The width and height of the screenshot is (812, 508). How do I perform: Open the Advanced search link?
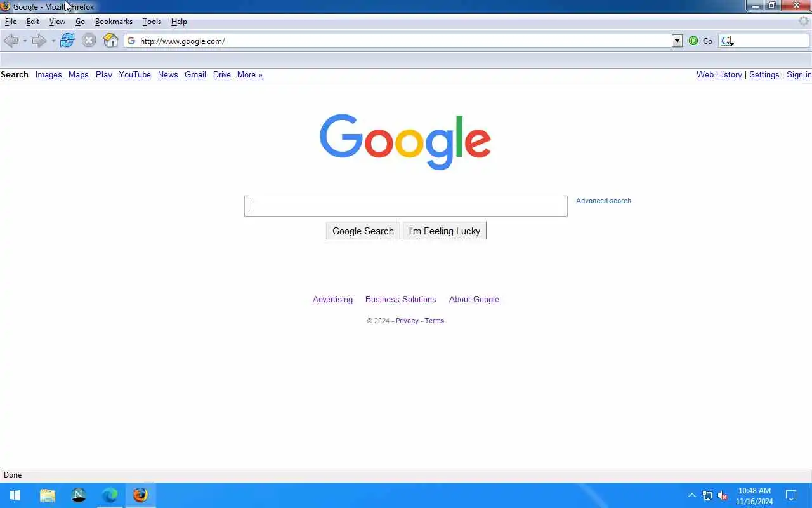[603, 201]
